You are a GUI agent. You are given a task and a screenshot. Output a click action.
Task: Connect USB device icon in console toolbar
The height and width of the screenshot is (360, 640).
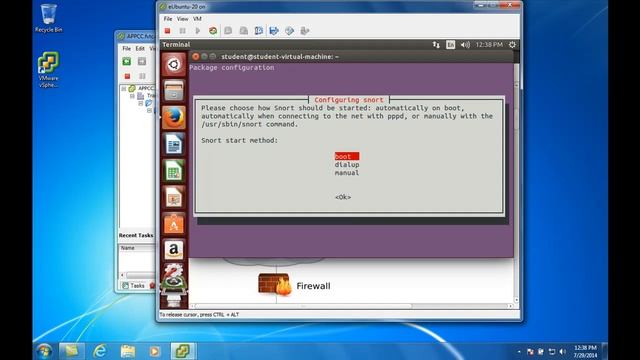pyautogui.click(x=304, y=31)
